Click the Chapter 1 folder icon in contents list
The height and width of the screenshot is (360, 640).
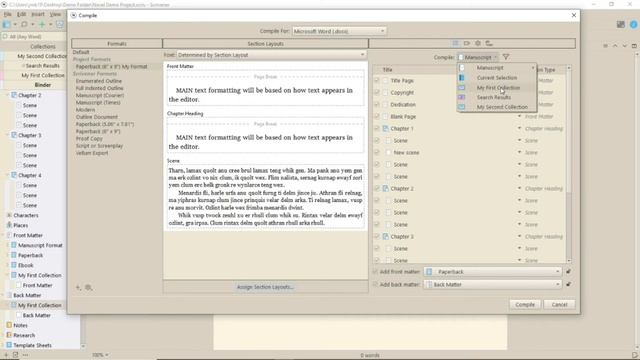(386, 129)
